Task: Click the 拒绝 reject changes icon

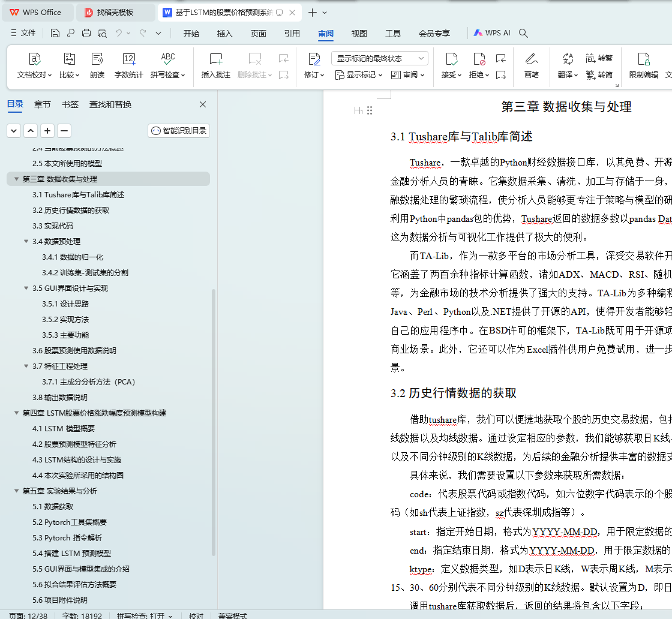Action: click(x=479, y=65)
